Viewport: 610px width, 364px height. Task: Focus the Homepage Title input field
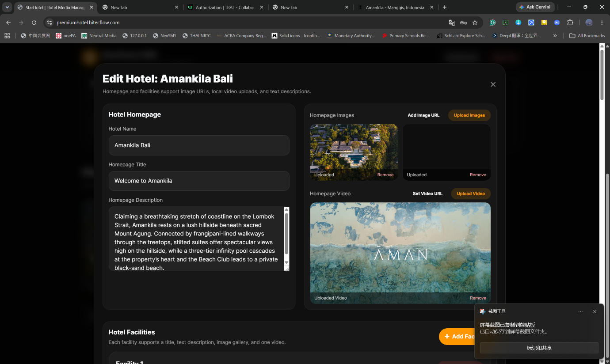(x=199, y=181)
